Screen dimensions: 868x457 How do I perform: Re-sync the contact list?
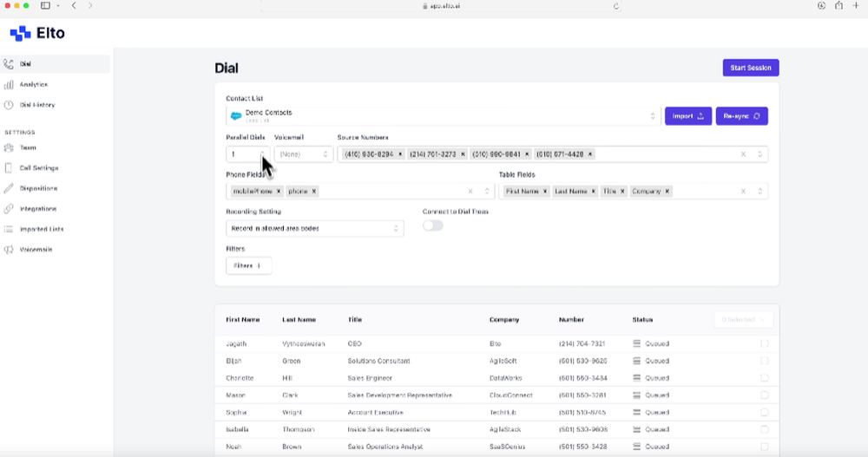[742, 116]
